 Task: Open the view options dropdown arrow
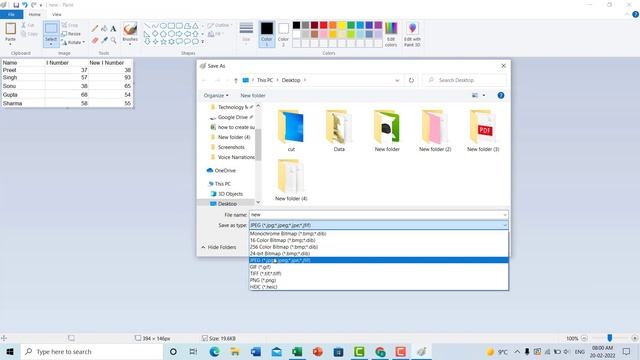[484, 96]
